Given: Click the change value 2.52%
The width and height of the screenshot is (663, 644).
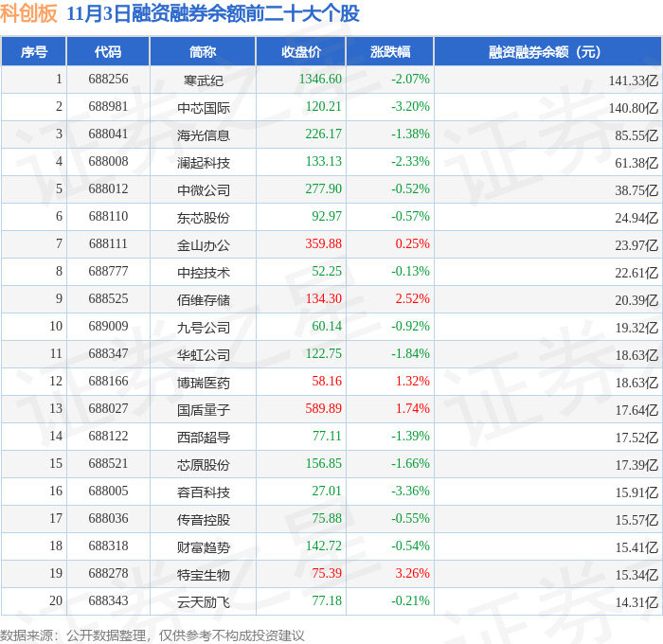Looking at the screenshot, I should click(x=412, y=299).
